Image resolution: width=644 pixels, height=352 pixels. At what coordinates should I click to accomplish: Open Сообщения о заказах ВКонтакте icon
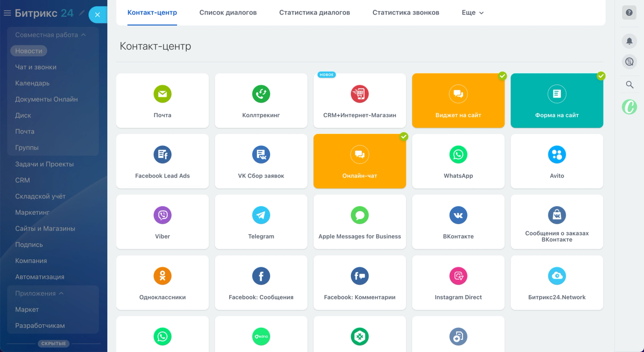557,215
